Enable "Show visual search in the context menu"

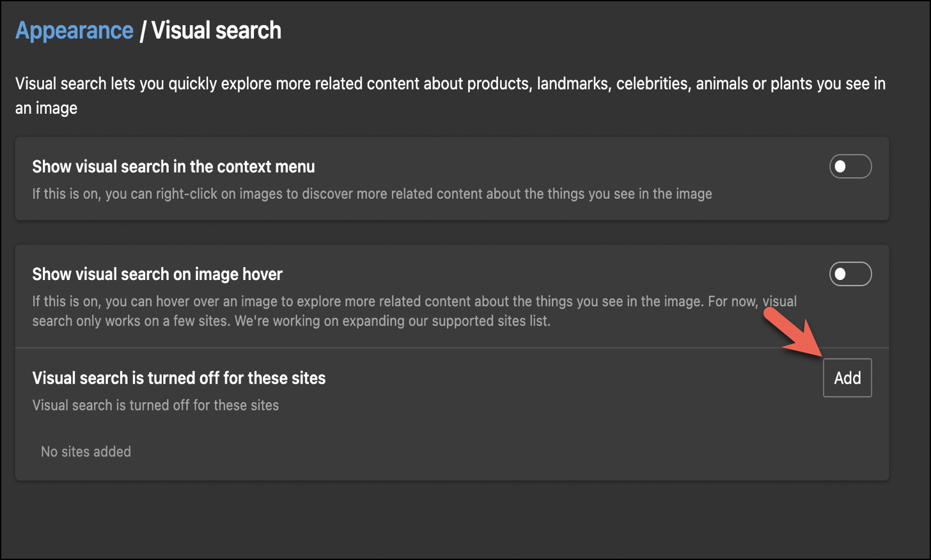pyautogui.click(x=850, y=166)
